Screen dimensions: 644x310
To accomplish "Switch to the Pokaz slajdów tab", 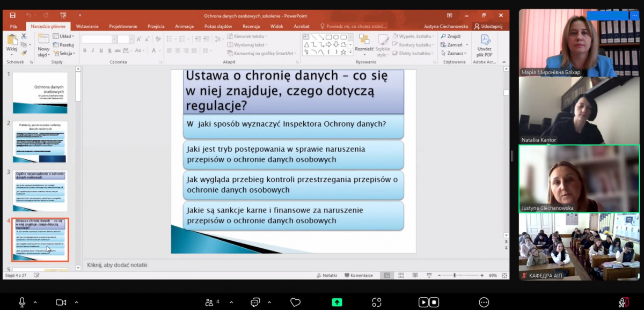I will click(218, 26).
